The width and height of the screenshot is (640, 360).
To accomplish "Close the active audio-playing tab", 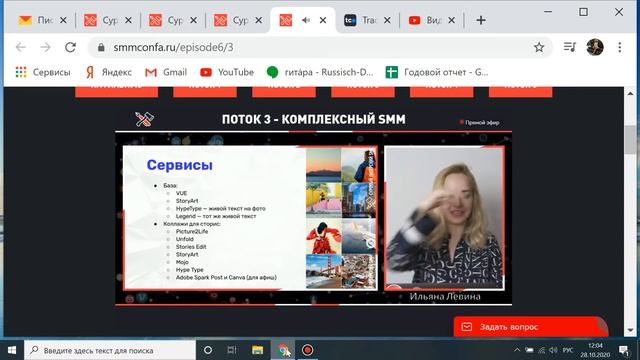I will click(x=323, y=20).
